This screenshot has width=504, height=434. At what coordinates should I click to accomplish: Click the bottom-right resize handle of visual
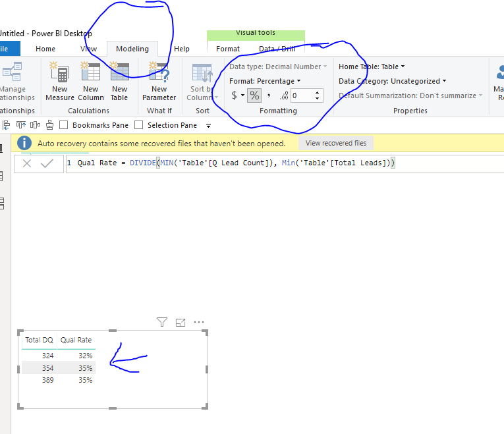pos(205,406)
